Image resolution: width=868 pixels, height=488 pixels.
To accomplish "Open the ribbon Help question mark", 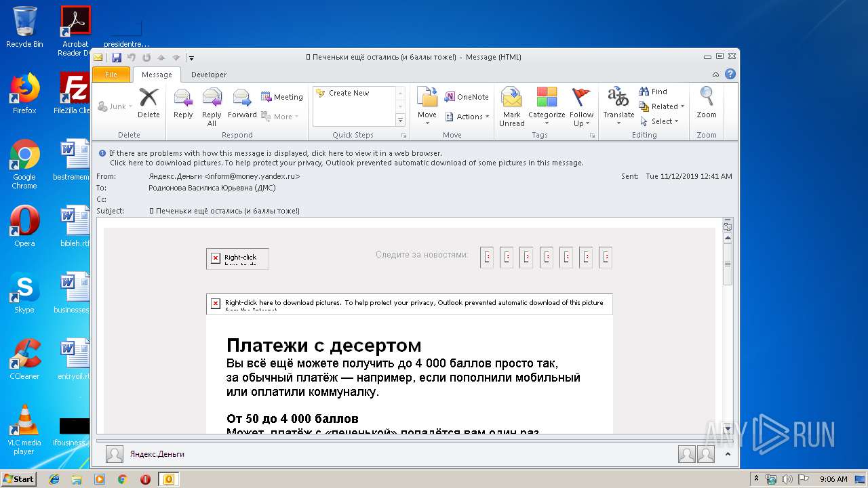I will tap(730, 75).
